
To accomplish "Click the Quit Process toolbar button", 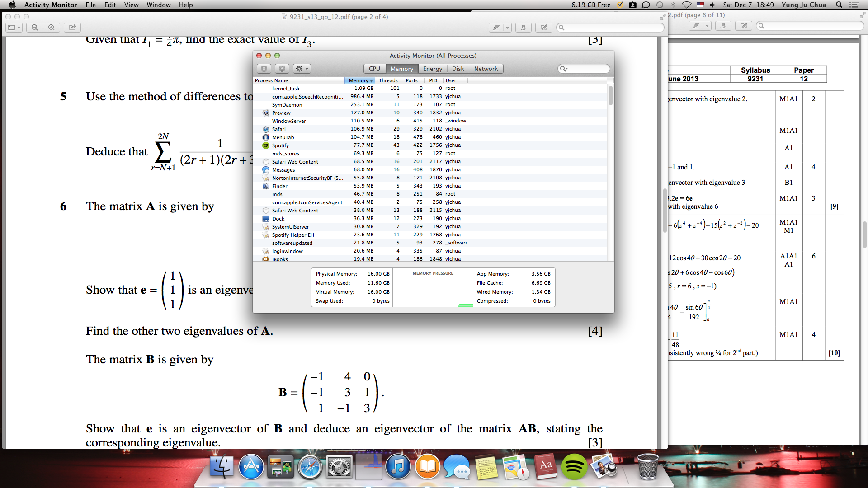I will point(264,69).
